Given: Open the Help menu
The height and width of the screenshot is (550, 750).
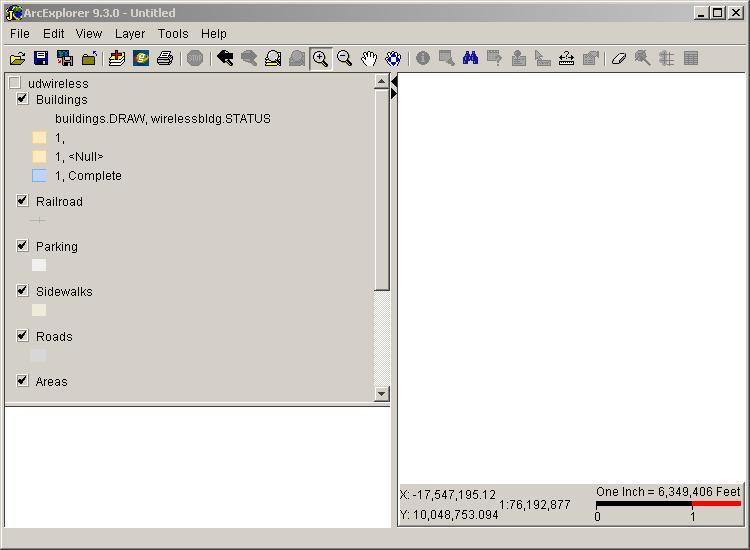Looking at the screenshot, I should pos(213,34).
